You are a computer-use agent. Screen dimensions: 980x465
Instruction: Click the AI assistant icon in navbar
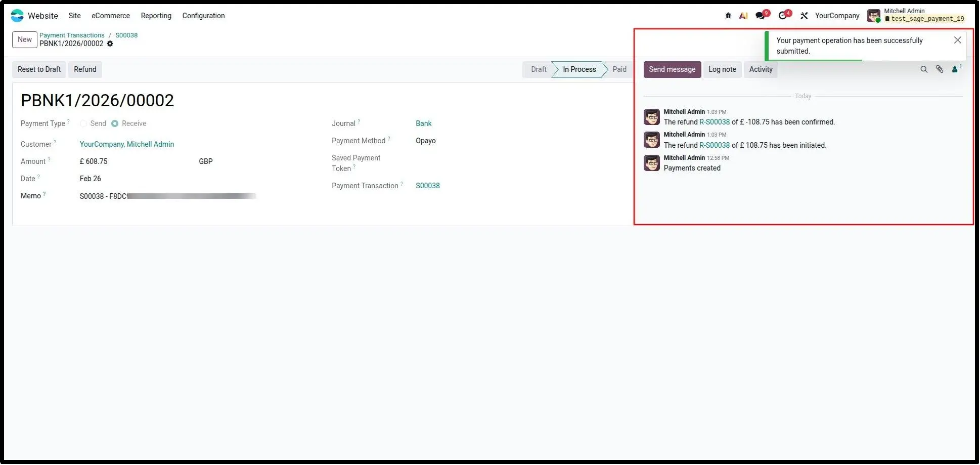(744, 16)
